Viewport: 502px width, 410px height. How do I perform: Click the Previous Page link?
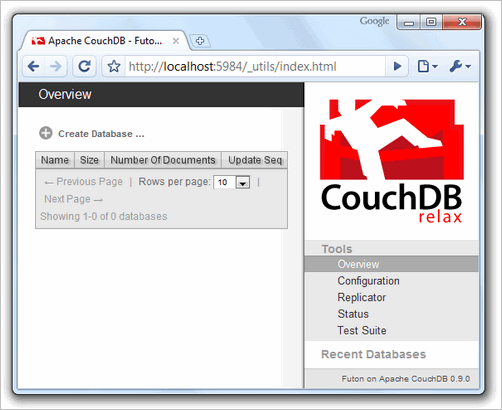(x=83, y=182)
